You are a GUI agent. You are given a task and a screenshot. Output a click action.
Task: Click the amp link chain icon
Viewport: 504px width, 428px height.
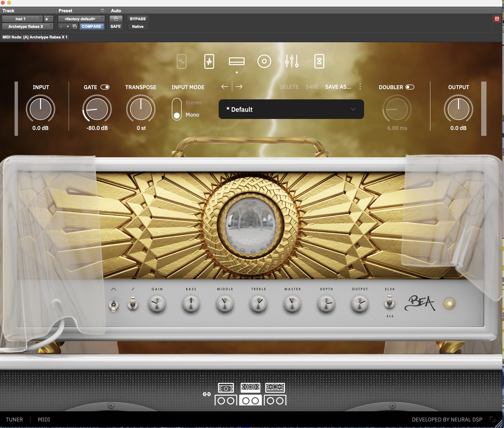point(207,394)
